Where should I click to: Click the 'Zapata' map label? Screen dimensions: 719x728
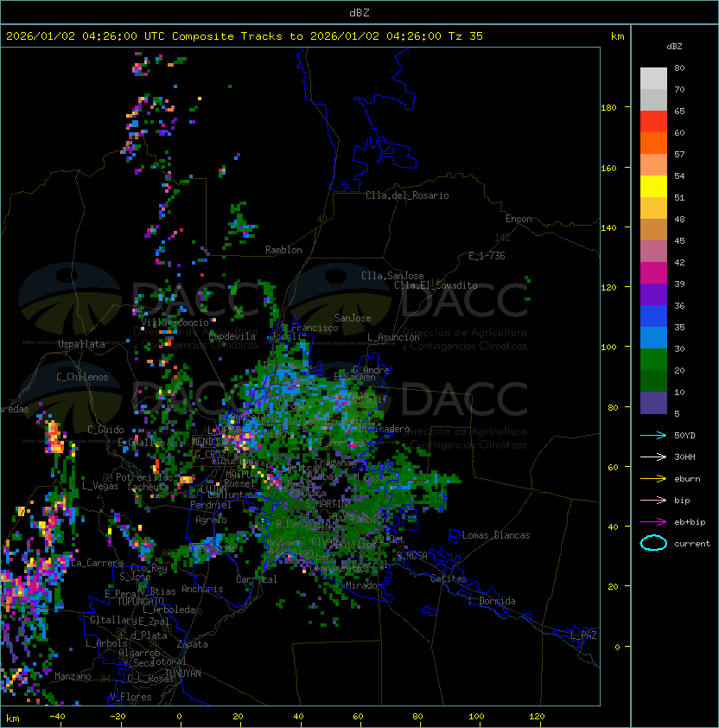coord(192,644)
